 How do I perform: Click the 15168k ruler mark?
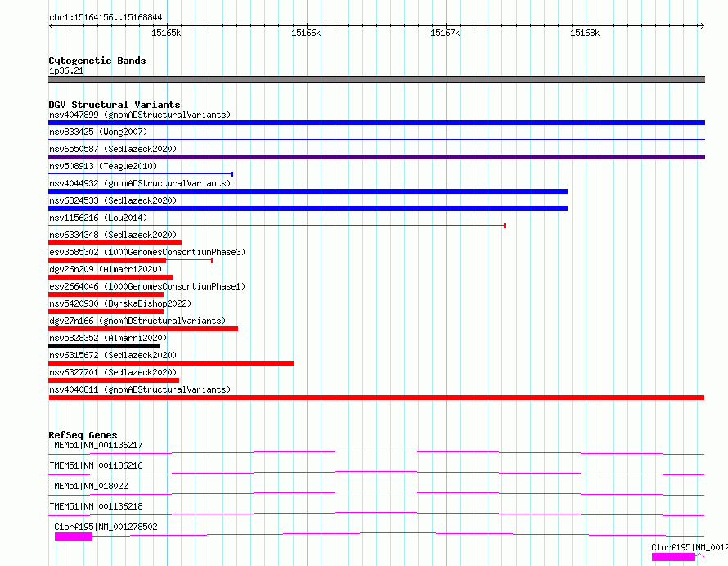[585, 33]
